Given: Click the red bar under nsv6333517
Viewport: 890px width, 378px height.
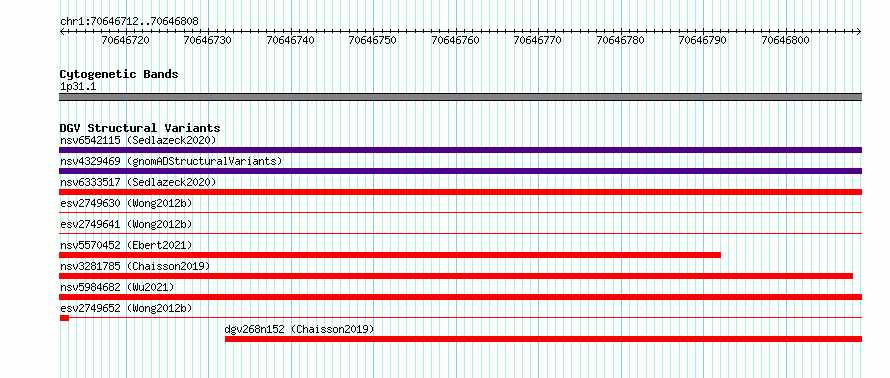Looking at the screenshot, I should click(x=460, y=192).
